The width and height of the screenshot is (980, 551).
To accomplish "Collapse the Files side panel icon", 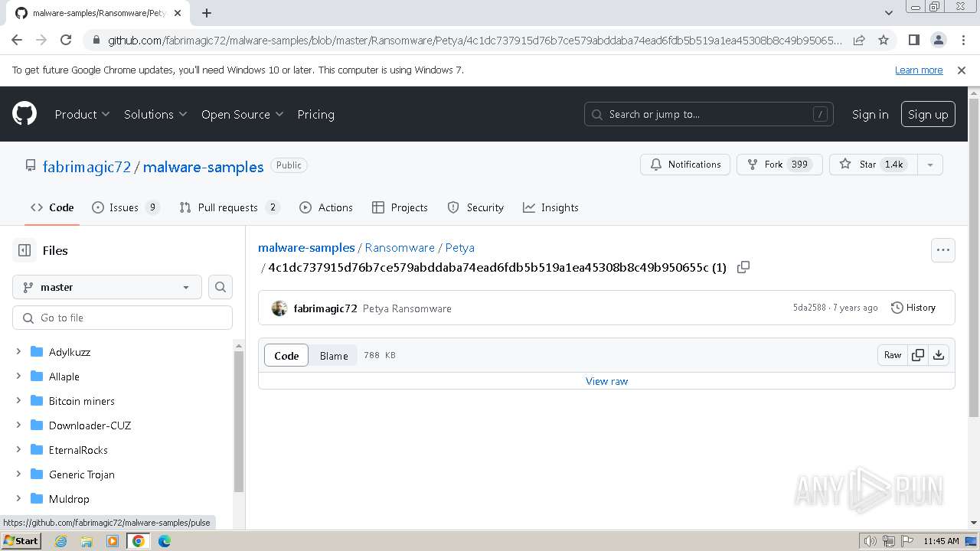I will click(x=24, y=250).
